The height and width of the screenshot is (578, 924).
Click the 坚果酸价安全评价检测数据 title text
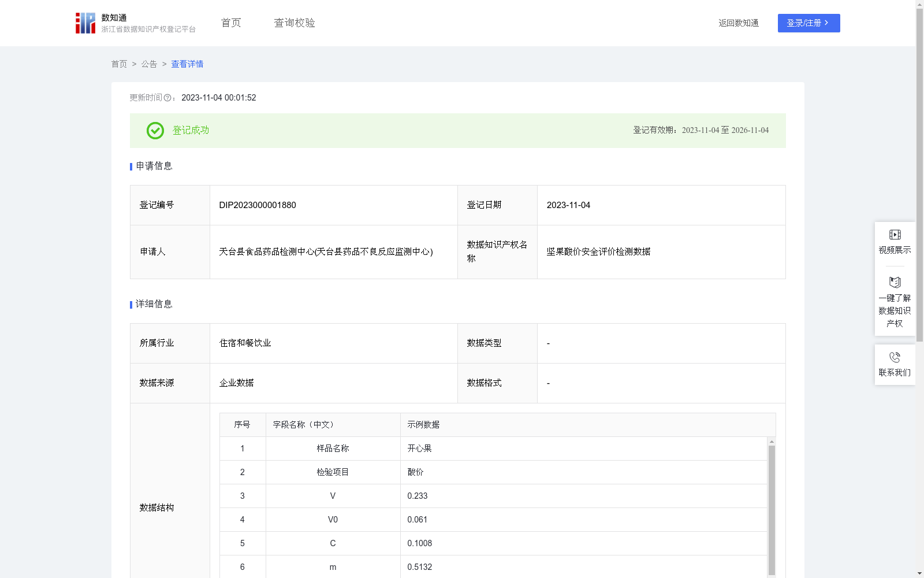coord(599,252)
